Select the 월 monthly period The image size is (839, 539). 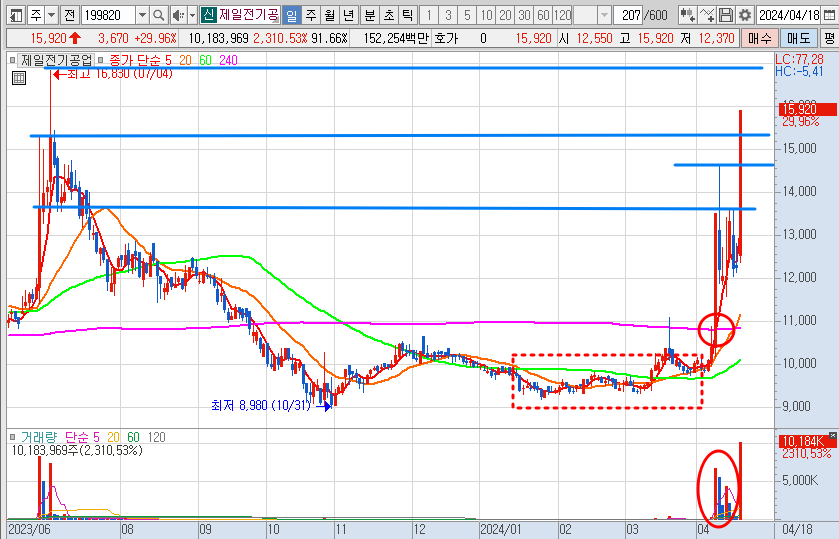click(x=330, y=15)
